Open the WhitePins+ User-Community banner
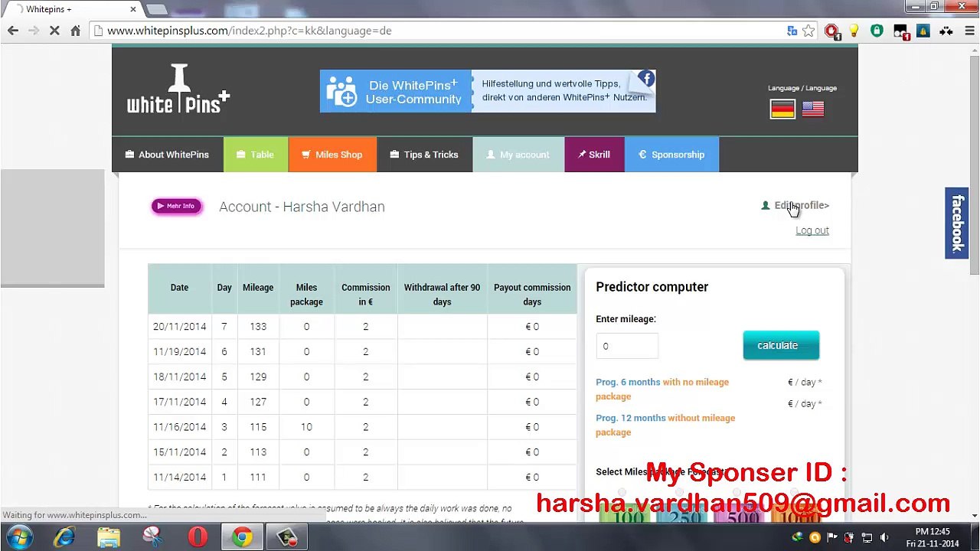Viewport: 980px width, 551px height. [x=488, y=91]
